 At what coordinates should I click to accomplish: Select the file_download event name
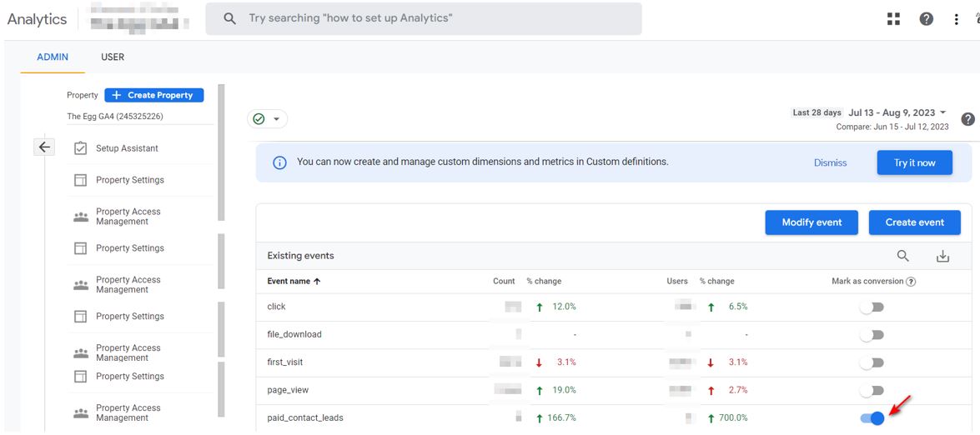click(294, 334)
